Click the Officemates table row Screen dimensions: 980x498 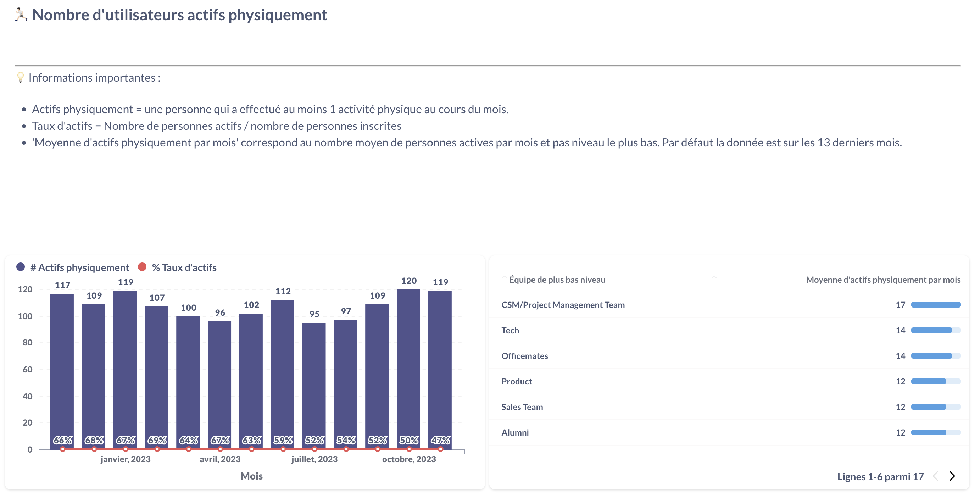tap(524, 356)
